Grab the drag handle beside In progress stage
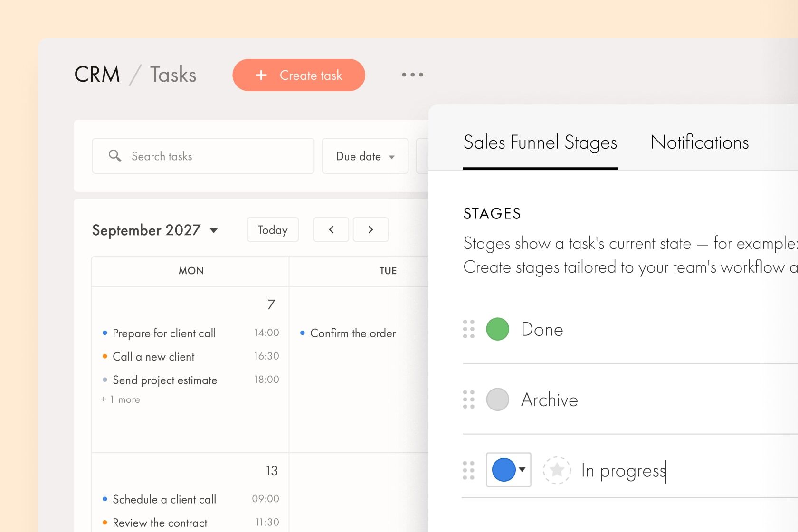798x532 pixels. [x=469, y=470]
